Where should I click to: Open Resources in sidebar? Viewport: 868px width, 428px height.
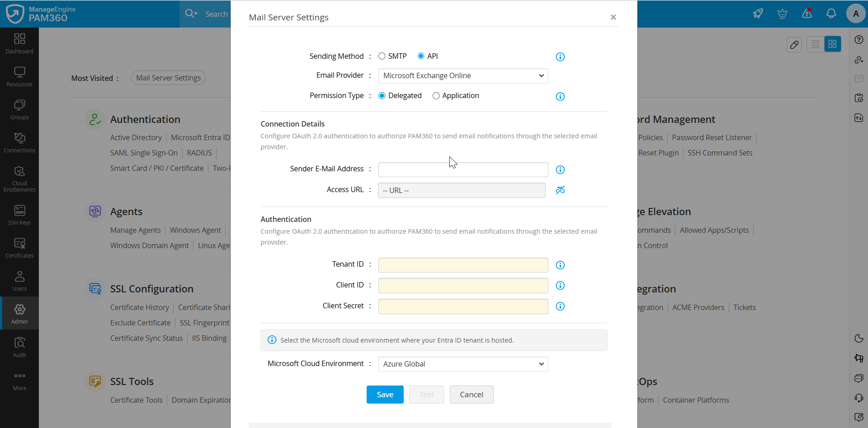tap(19, 77)
